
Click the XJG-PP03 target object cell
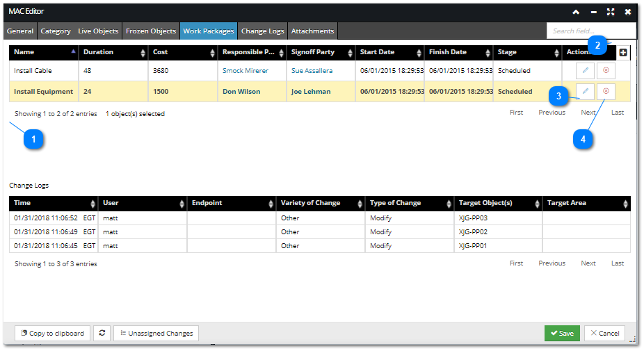point(498,218)
